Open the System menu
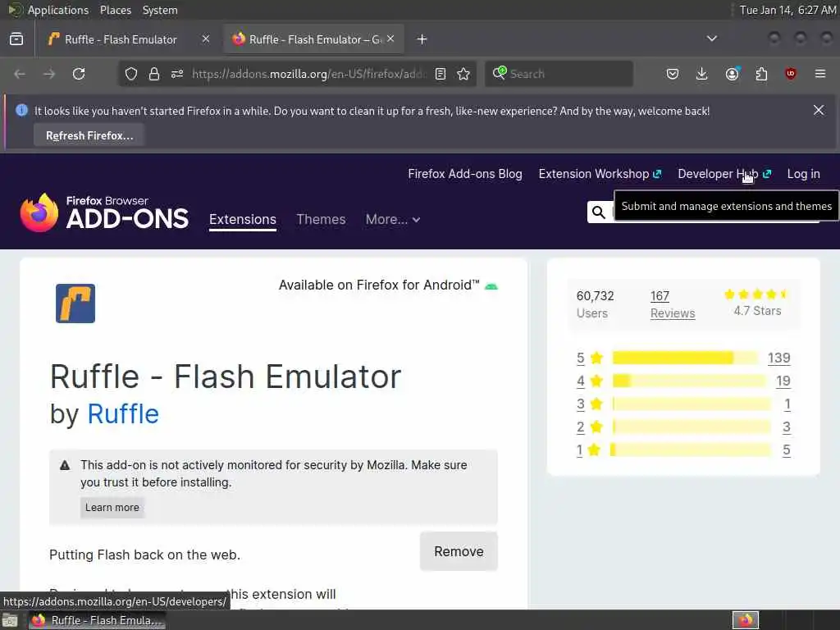Screen dimensions: 840x630 click(x=160, y=10)
